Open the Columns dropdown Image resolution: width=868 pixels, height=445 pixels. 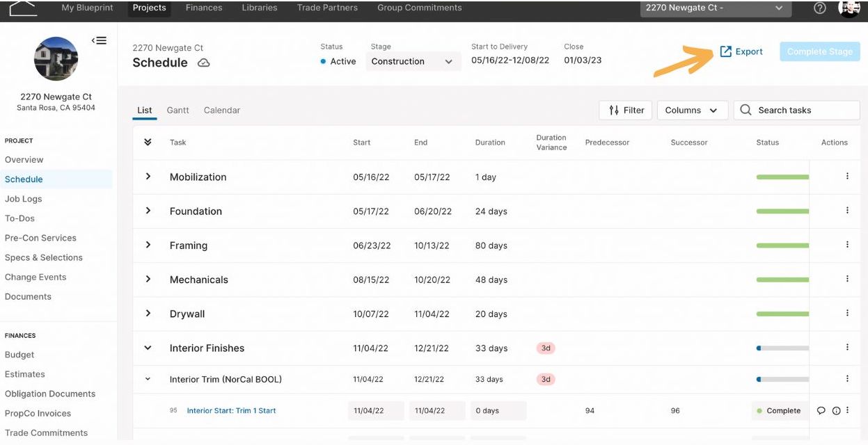click(692, 110)
